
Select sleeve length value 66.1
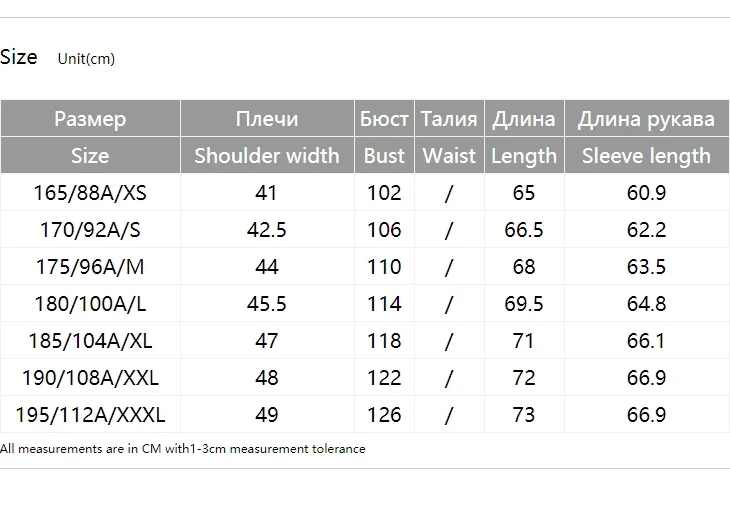coord(647,340)
